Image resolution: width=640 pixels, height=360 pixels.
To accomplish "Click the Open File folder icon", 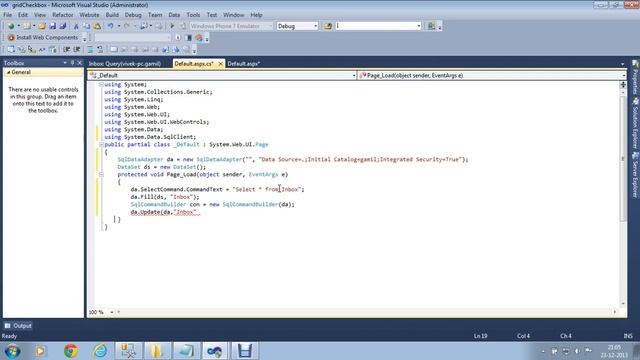I will [42, 26].
